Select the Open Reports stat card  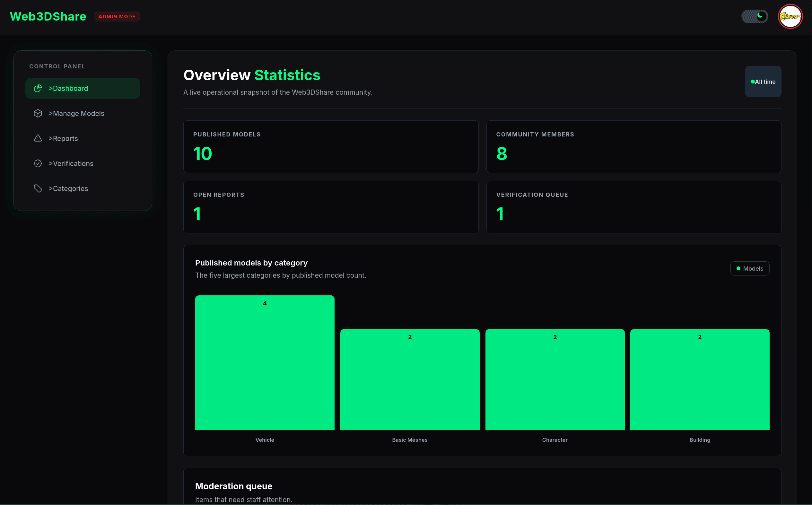(x=331, y=207)
